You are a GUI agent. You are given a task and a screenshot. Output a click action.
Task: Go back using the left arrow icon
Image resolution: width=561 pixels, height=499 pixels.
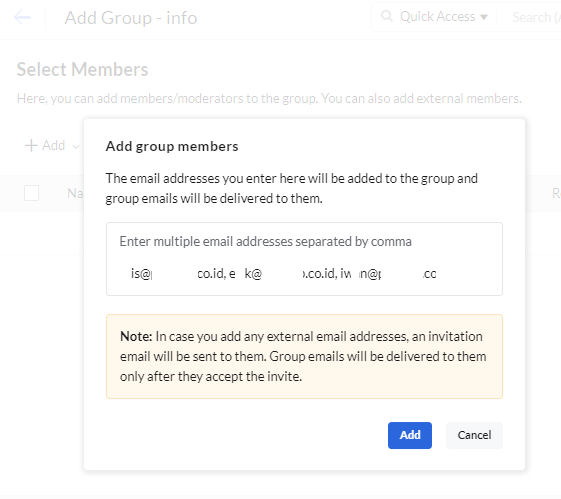pos(22,18)
